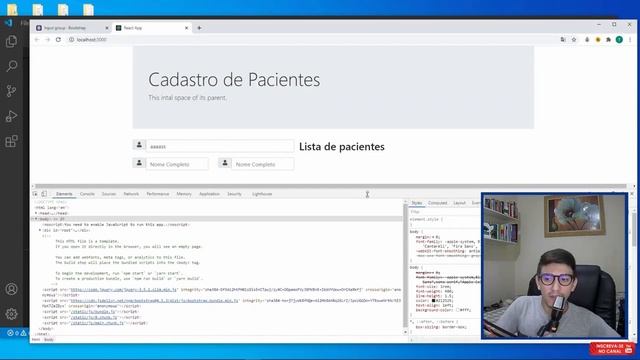
Task: Open VS Code Search in the activity bar
Action: (x=11, y=66)
